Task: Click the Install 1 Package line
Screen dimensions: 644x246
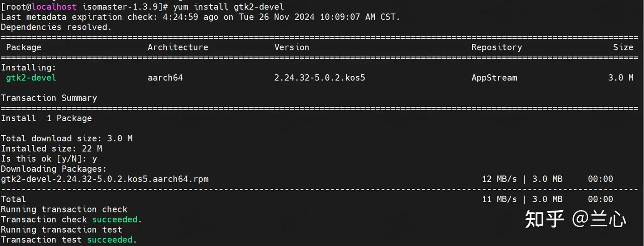Action: (46, 118)
